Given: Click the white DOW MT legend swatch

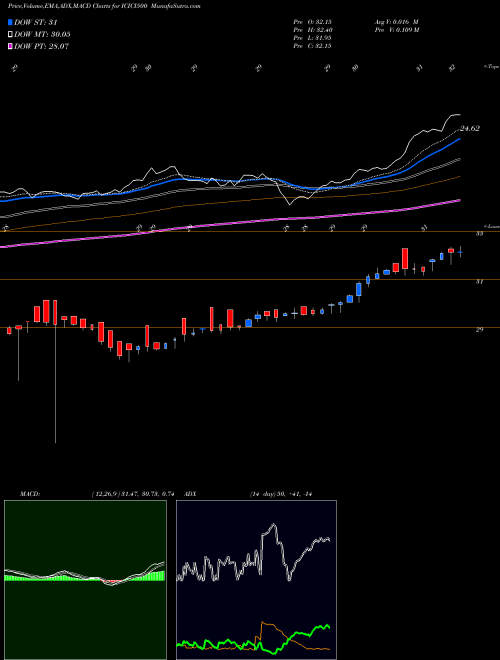Looking at the screenshot, I should pos(11,35).
